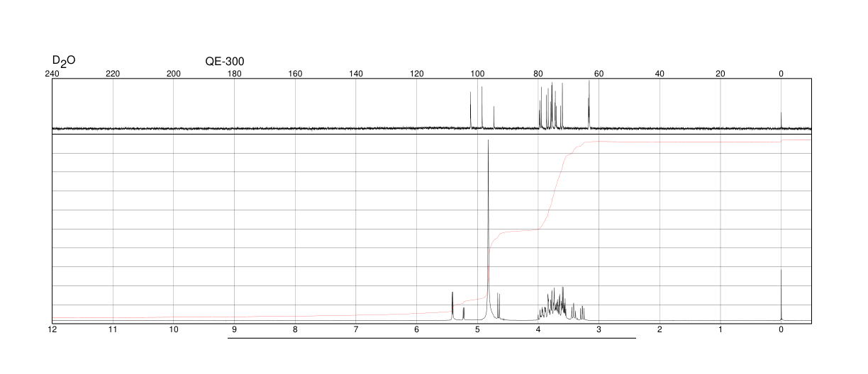Image resolution: width=868 pixels, height=374 pixels.
Task: Click the 200 tick on the carbon axis
Action: (174, 74)
